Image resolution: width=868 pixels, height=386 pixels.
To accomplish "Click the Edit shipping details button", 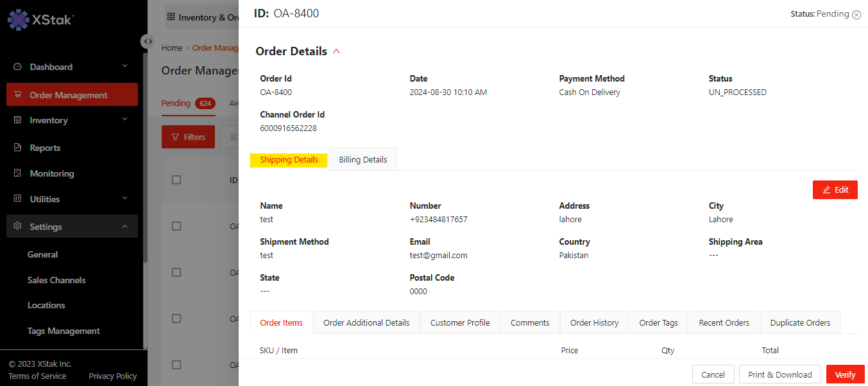I will (835, 190).
